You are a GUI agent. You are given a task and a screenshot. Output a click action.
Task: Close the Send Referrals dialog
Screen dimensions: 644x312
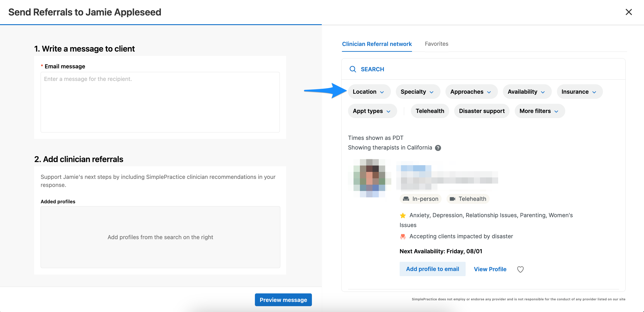click(629, 12)
